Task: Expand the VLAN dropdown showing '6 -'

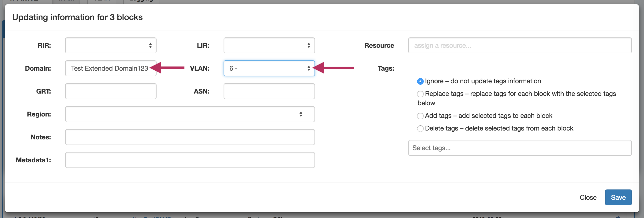Action: coord(269,68)
